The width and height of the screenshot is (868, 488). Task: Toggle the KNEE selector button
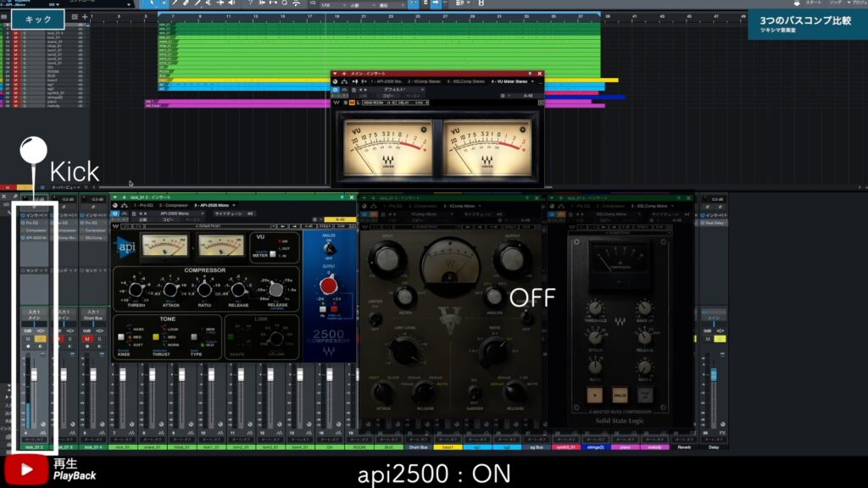point(120,336)
